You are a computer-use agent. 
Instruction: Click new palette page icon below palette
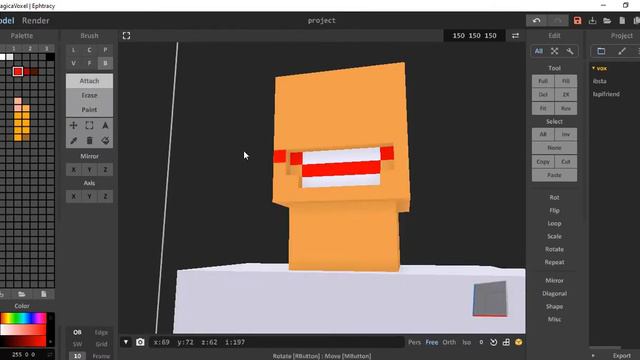click(44, 294)
